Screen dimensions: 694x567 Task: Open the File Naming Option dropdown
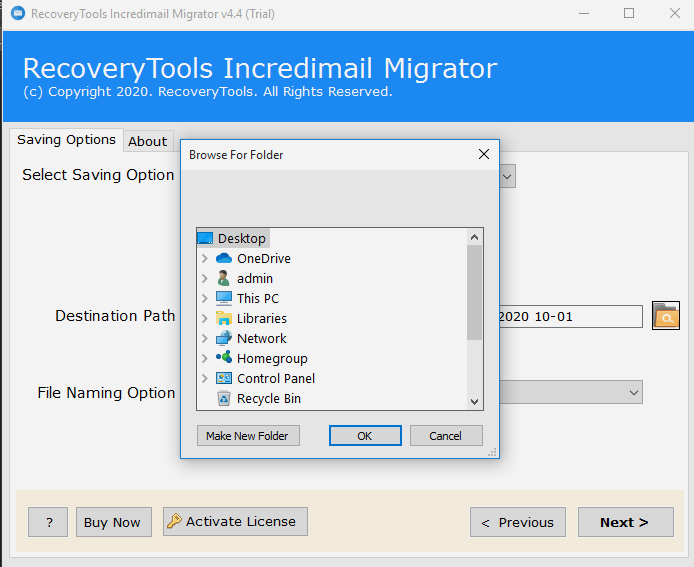click(x=633, y=393)
